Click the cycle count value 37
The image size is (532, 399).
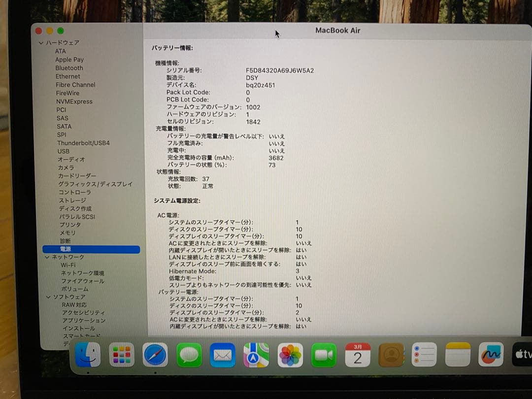[206, 179]
